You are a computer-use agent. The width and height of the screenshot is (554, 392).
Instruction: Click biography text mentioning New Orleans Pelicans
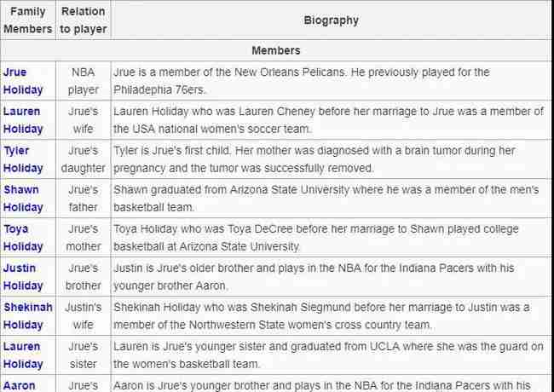click(302, 81)
